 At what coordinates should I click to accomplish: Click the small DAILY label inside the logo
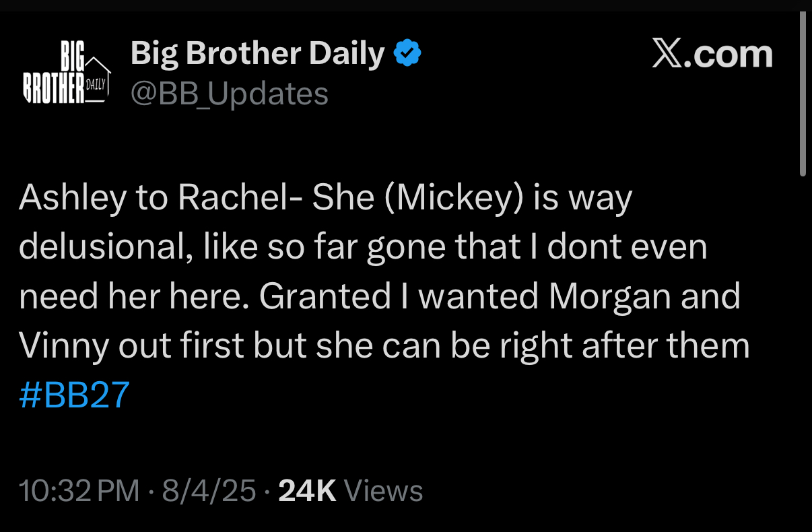coord(97,86)
